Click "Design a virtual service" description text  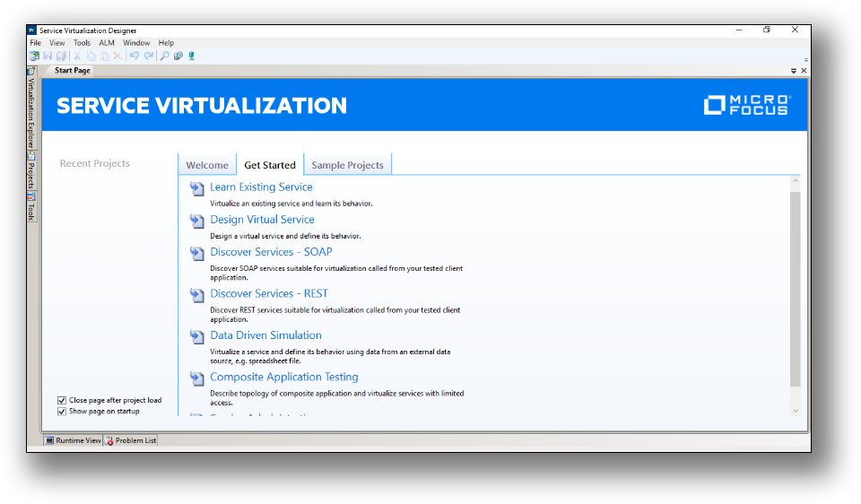pyautogui.click(x=285, y=236)
